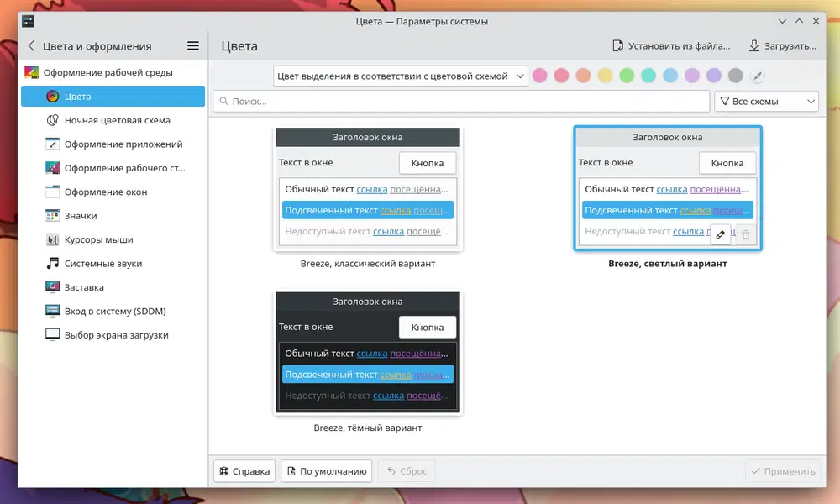The height and width of the screenshot is (504, 840).
Task: Click the Цвета и оформления header text
Action: pos(97,46)
